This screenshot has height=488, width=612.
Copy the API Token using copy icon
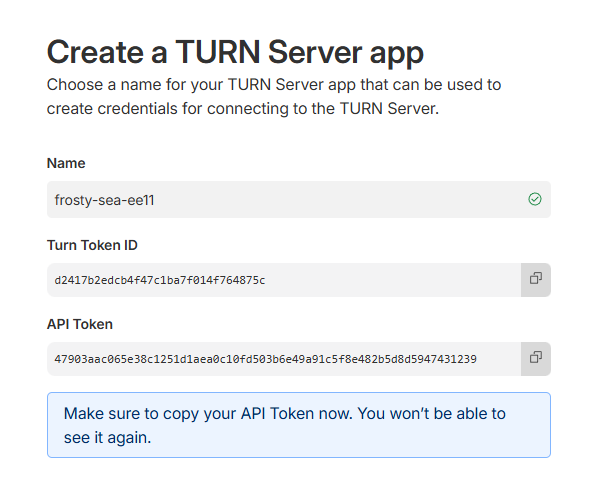[x=536, y=359]
